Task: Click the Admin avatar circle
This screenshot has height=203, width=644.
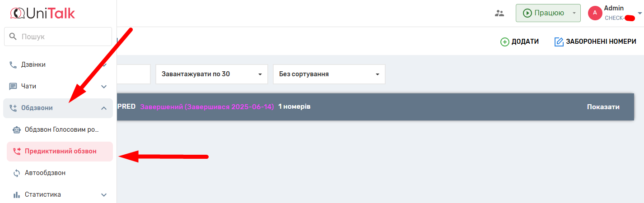Action: coord(595,13)
